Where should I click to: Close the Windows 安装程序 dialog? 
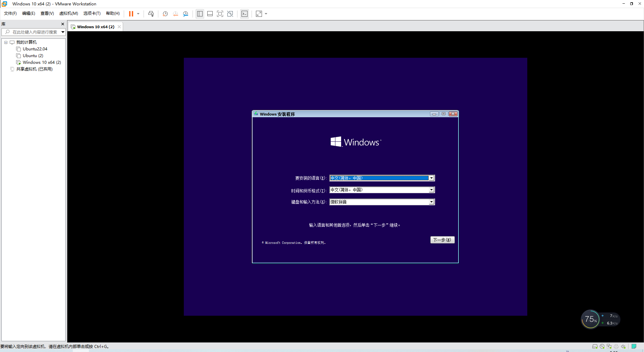point(453,114)
